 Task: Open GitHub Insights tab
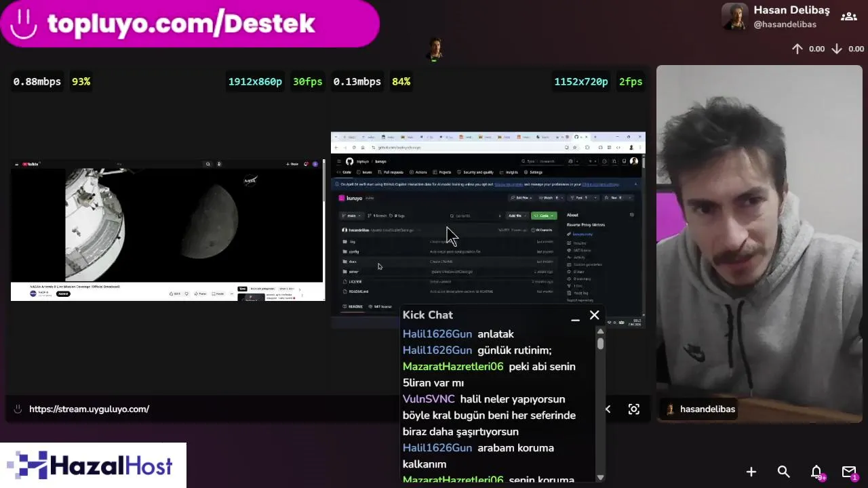click(x=509, y=172)
